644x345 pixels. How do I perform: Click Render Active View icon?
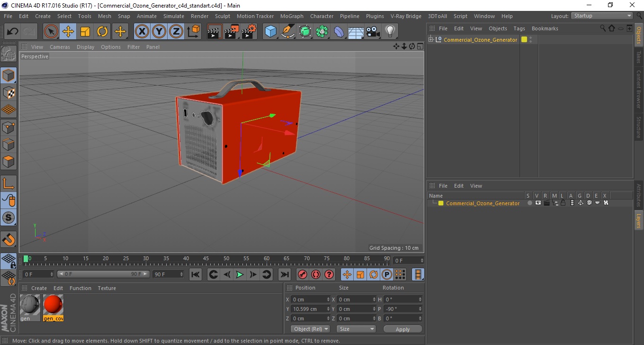tap(215, 32)
